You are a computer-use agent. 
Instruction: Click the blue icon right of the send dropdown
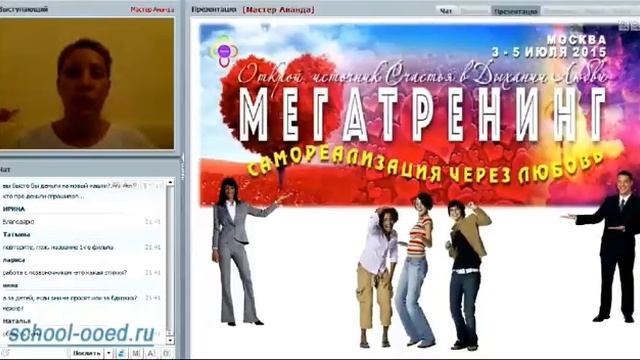pos(122,353)
